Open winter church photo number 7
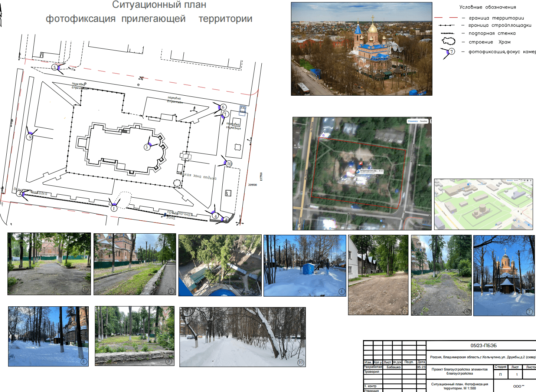536x392 pixels. tap(504, 276)
